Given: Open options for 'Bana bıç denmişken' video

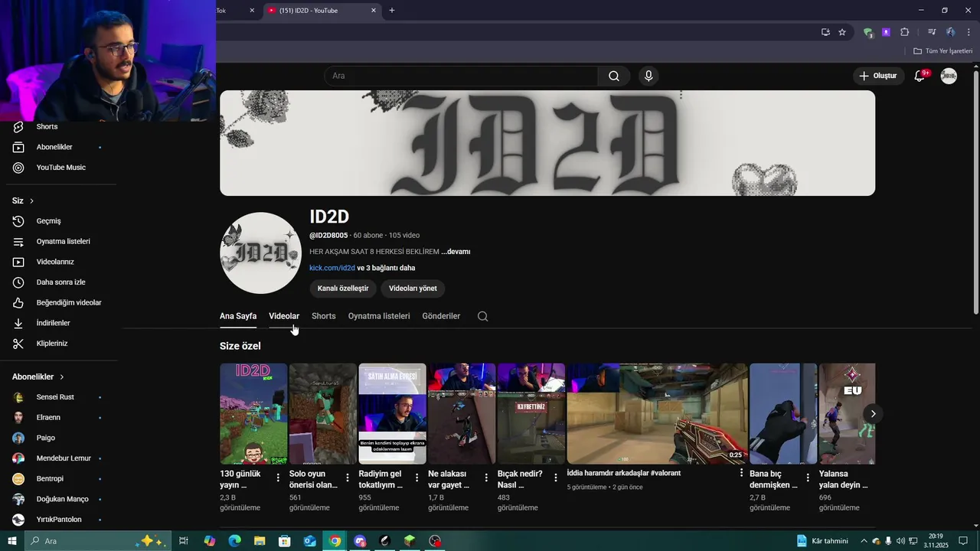Looking at the screenshot, I should [x=808, y=478].
